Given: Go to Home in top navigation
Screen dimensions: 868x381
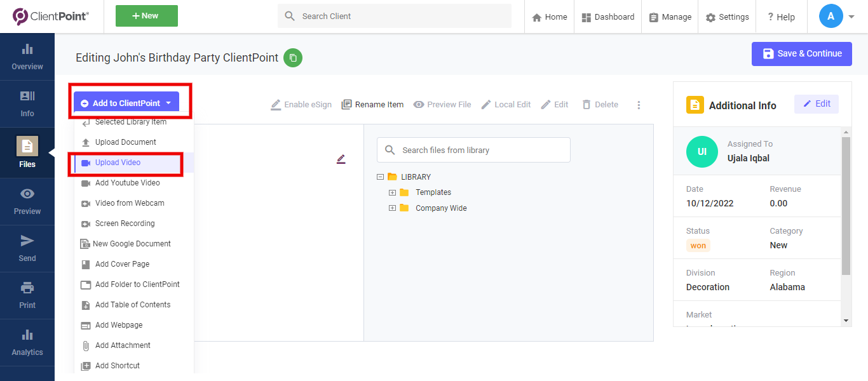Looking at the screenshot, I should [x=549, y=17].
